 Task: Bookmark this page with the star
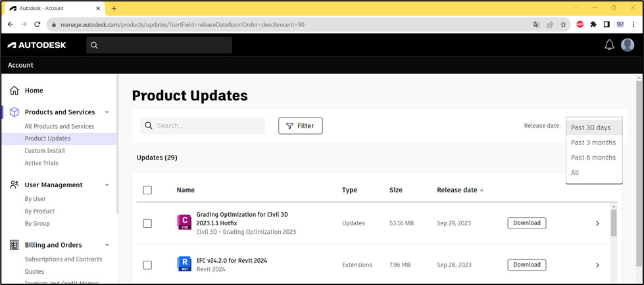[563, 24]
